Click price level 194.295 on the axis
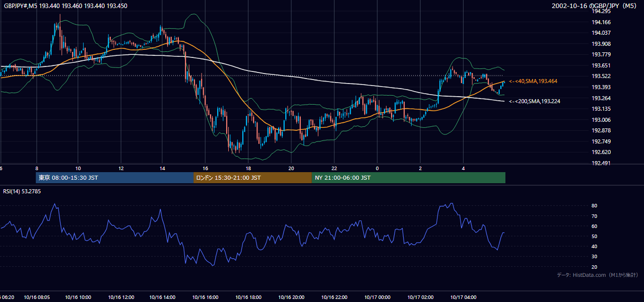 coord(601,11)
